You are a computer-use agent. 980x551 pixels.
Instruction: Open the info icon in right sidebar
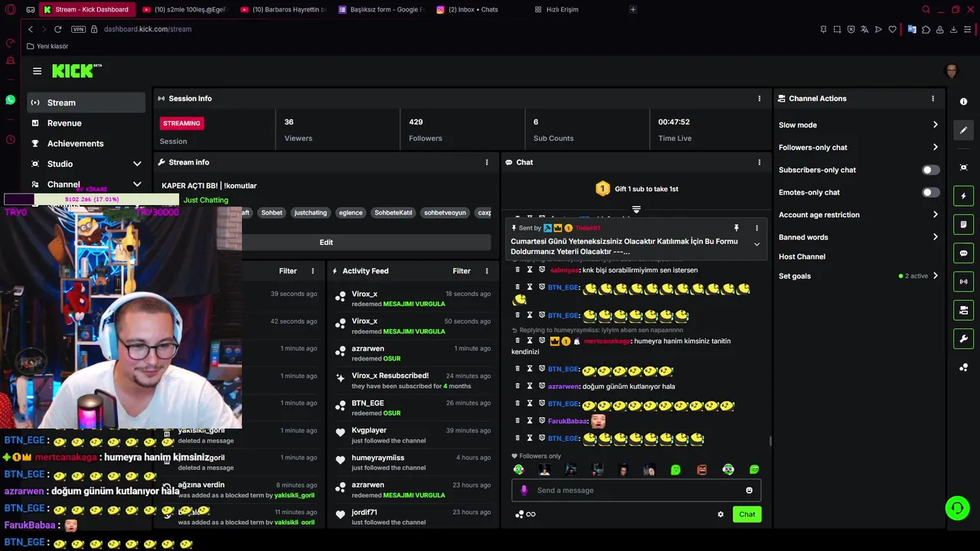tap(963, 102)
